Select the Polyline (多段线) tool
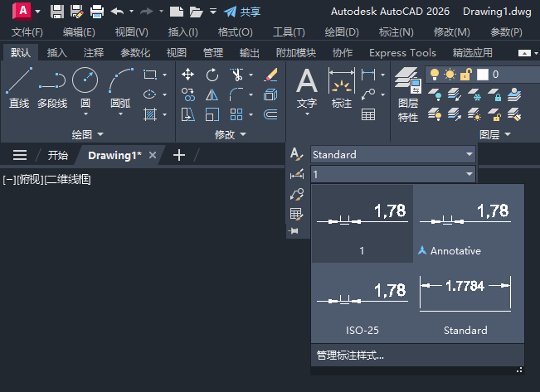Viewport: 540px width, 392px height. pyautogui.click(x=52, y=88)
